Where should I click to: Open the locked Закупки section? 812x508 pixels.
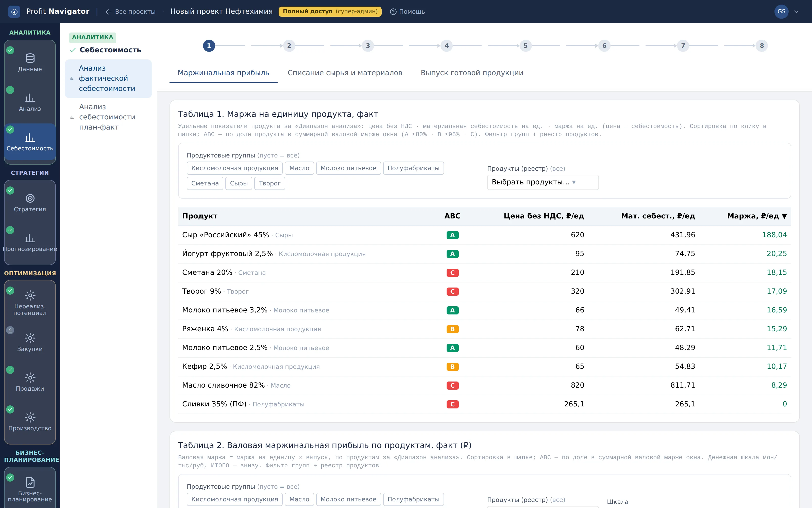[x=30, y=342]
